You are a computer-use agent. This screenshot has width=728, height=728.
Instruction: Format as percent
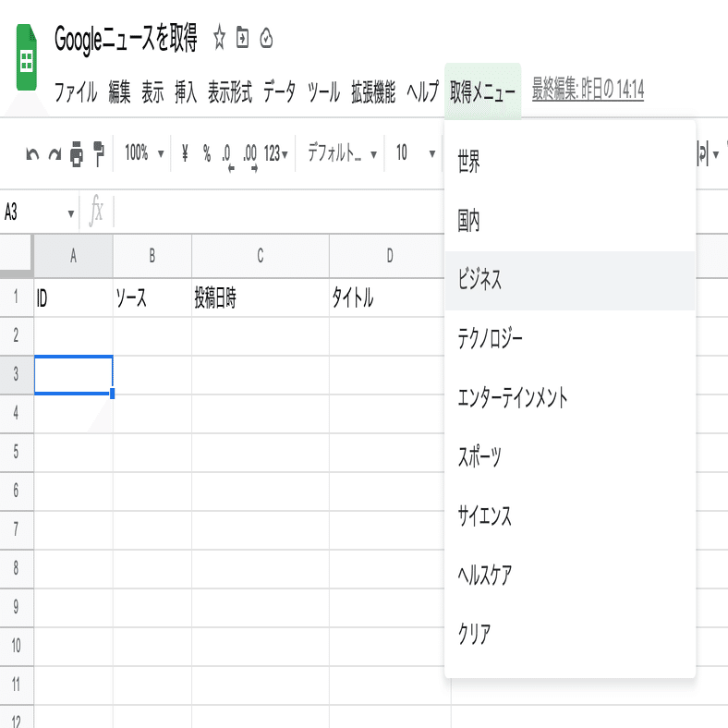click(x=207, y=152)
